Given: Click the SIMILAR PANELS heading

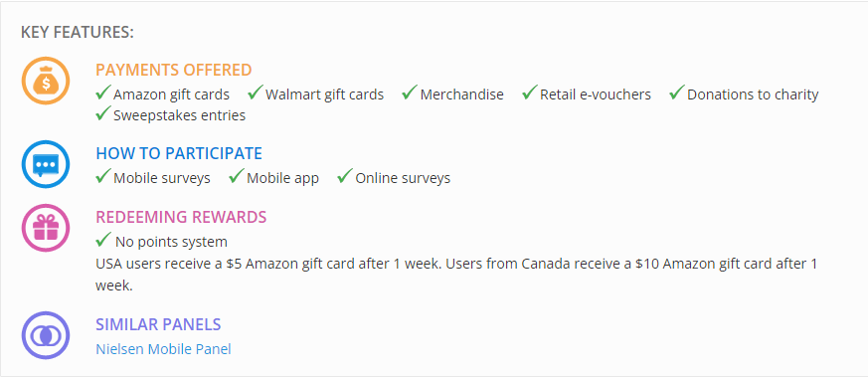Looking at the screenshot, I should 158,324.
